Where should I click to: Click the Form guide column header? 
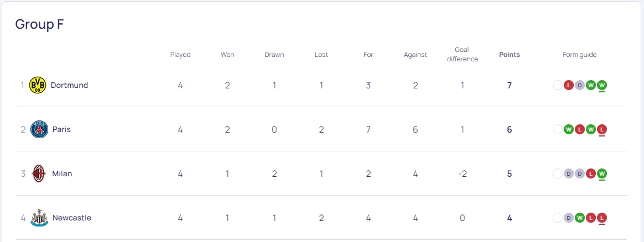point(579,55)
